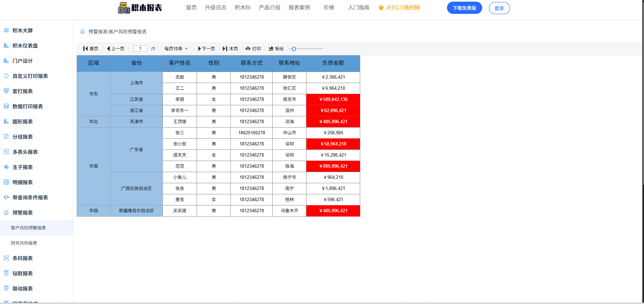This screenshot has width=644, height=304.
Task: Go to previous page arrow 上一页
Action: [108, 49]
